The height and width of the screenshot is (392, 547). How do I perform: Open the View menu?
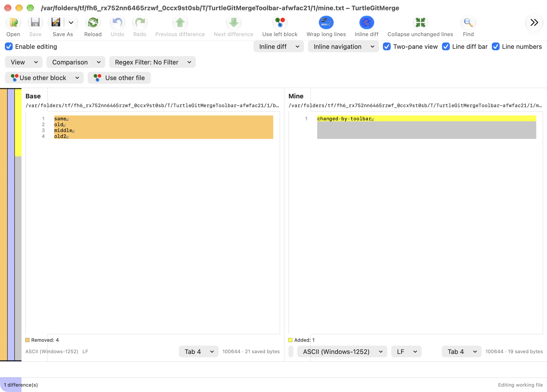tap(24, 62)
